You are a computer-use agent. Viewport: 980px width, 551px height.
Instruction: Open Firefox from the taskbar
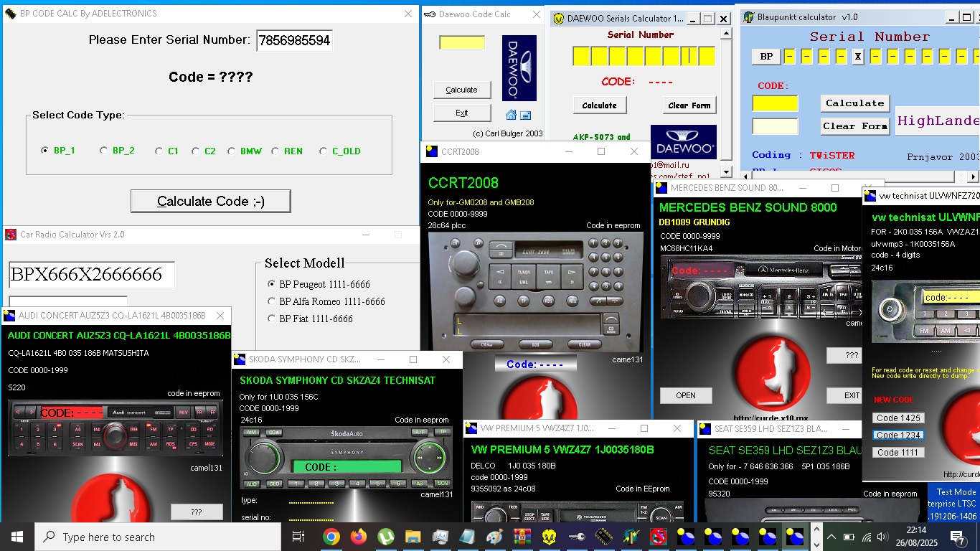(359, 537)
